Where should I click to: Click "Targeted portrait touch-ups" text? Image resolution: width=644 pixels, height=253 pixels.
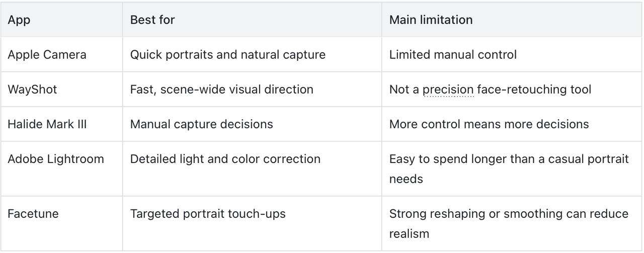pyautogui.click(x=208, y=214)
